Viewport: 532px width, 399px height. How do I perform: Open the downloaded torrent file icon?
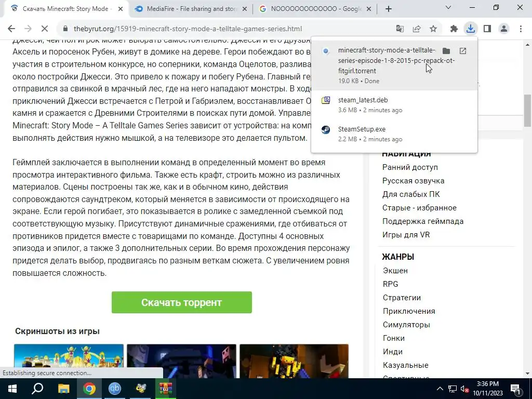click(x=463, y=51)
